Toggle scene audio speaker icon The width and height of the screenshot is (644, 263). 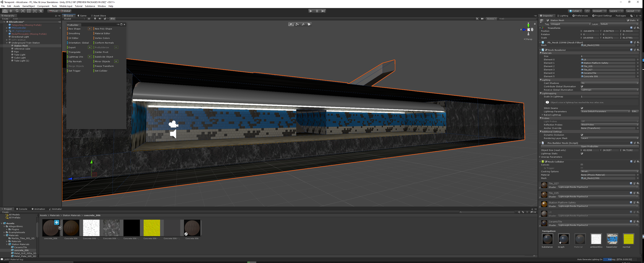coord(100,19)
